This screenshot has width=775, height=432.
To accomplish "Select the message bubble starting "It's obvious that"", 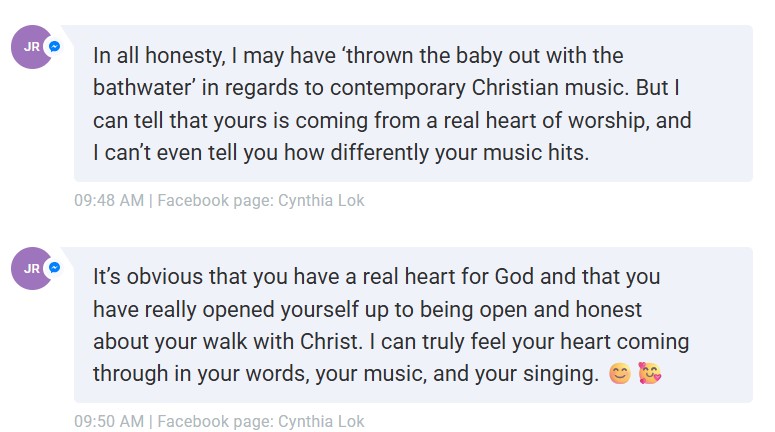I will click(x=413, y=325).
